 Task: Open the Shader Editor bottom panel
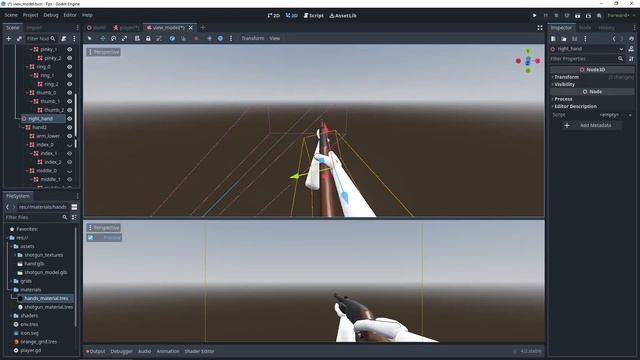pyautogui.click(x=199, y=351)
